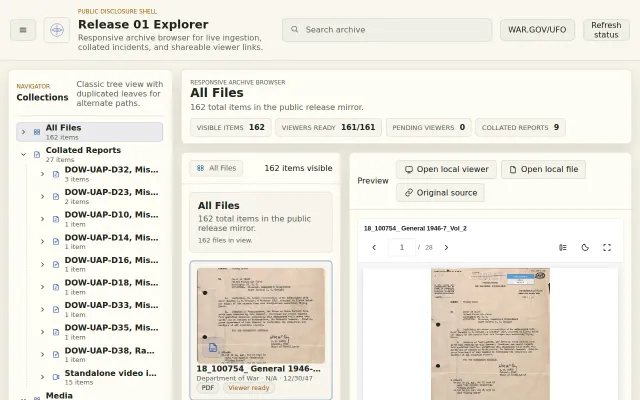The height and width of the screenshot is (400, 640).
Task: Click Original source link button
Action: tap(440, 193)
